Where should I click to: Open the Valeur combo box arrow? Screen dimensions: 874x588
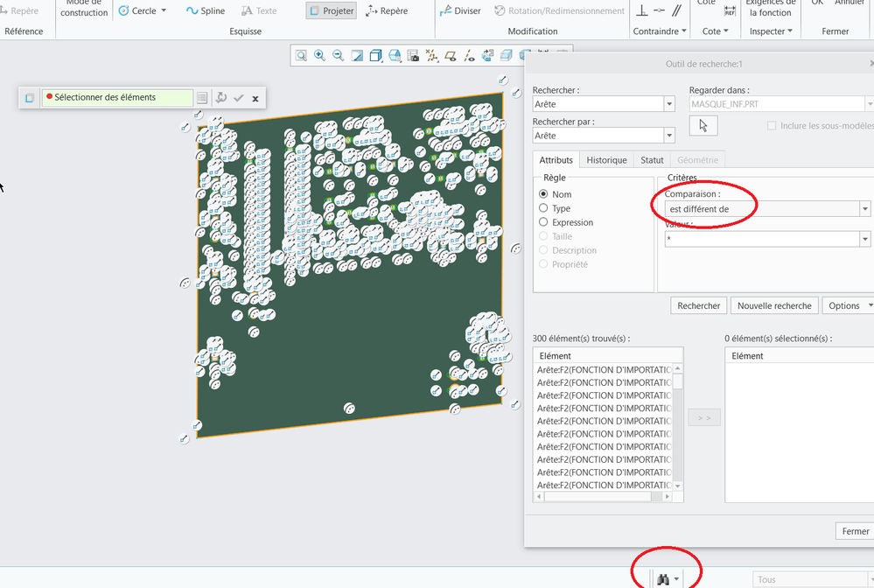click(x=864, y=239)
